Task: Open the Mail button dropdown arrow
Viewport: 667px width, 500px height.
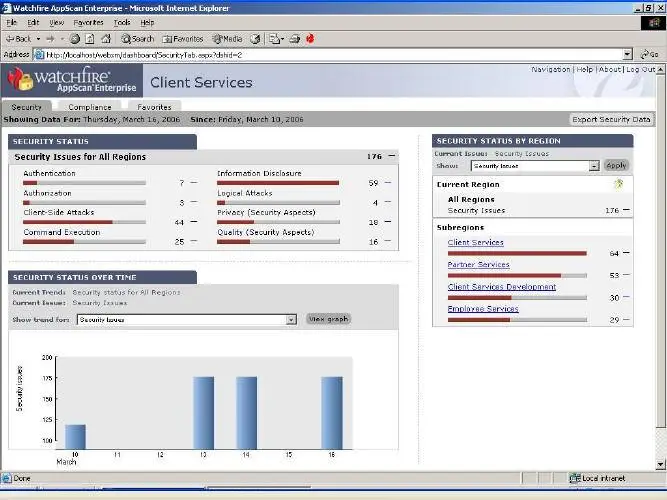Action: 282,39
